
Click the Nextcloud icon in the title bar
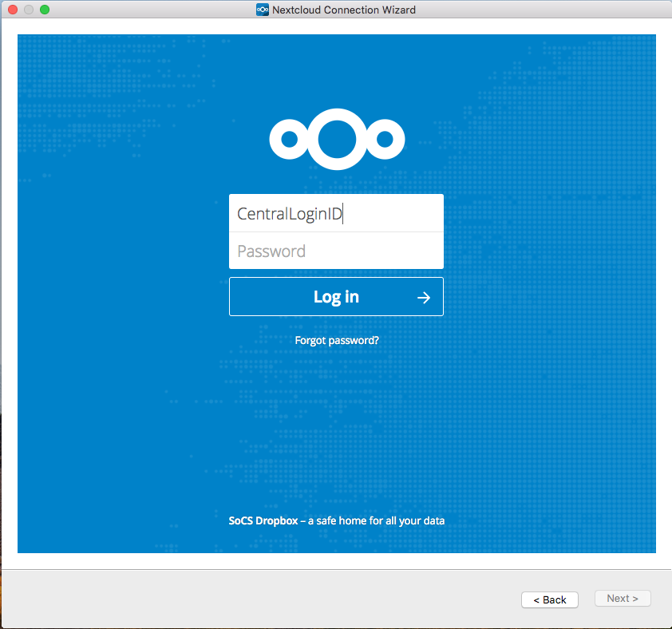tap(262, 10)
